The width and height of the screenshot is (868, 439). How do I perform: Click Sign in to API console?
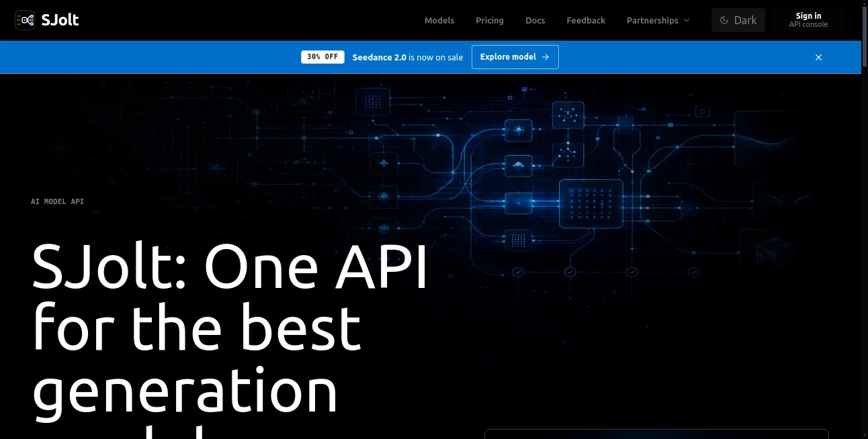pos(808,20)
